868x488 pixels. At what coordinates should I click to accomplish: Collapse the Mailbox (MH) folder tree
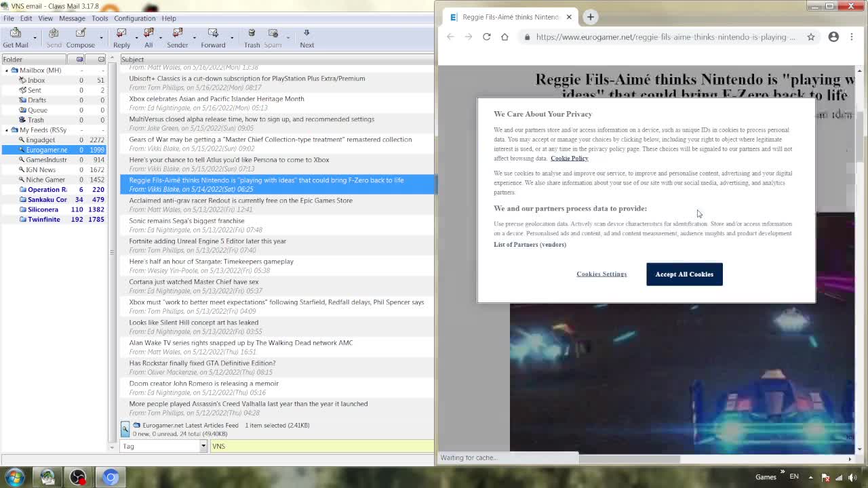(x=7, y=70)
